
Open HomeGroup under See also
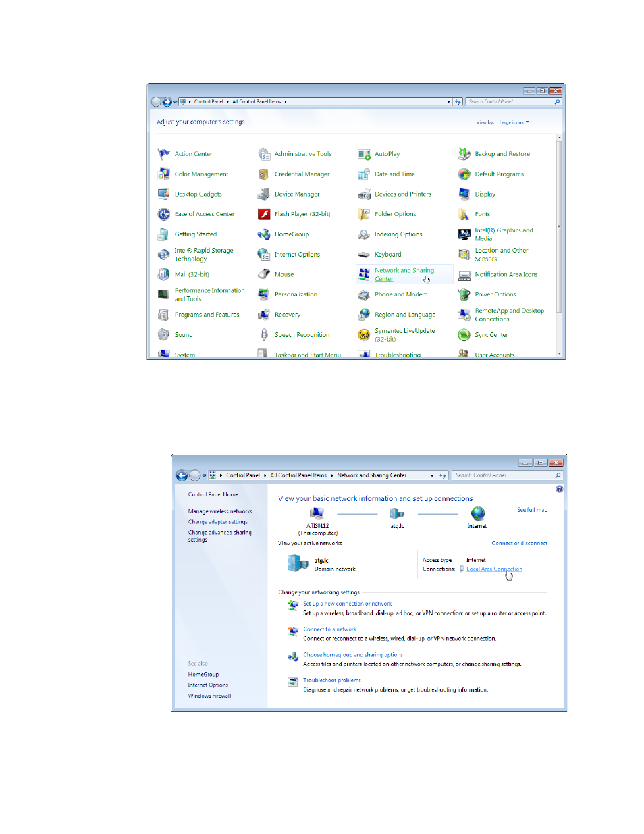coord(203,674)
